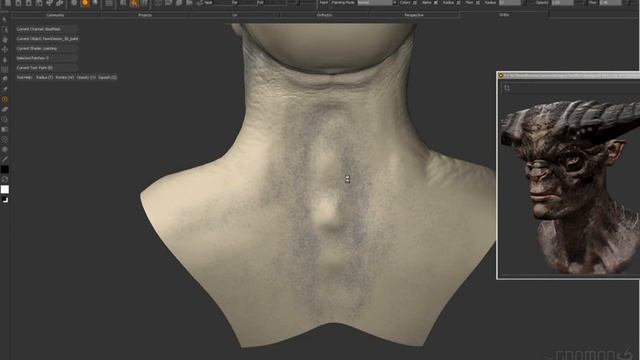
Task: Click the horned demon reference image
Action: click(570, 186)
